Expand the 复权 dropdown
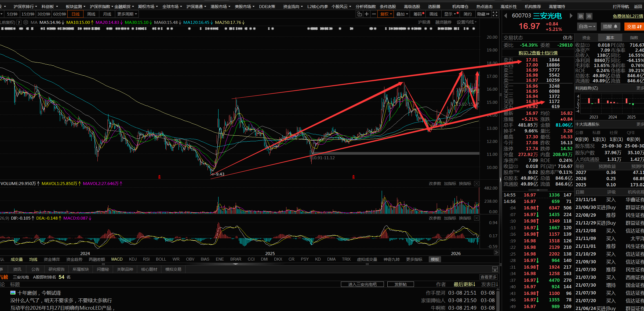The image size is (644, 311). 386,14
